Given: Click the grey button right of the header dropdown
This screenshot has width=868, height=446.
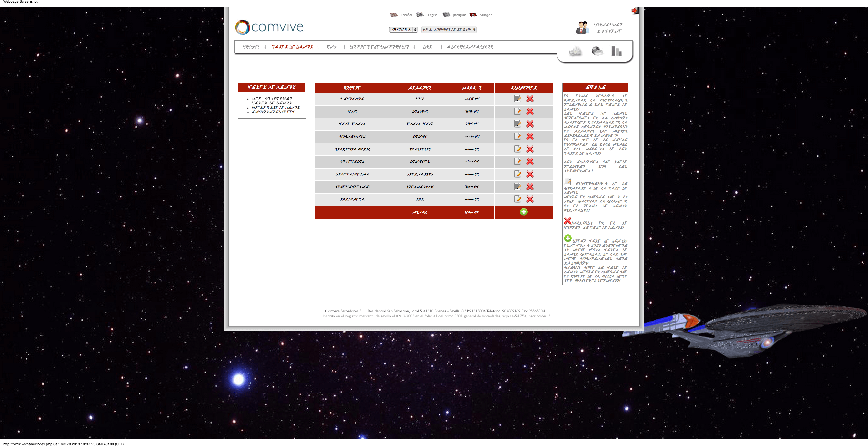Looking at the screenshot, I should [449, 30].
